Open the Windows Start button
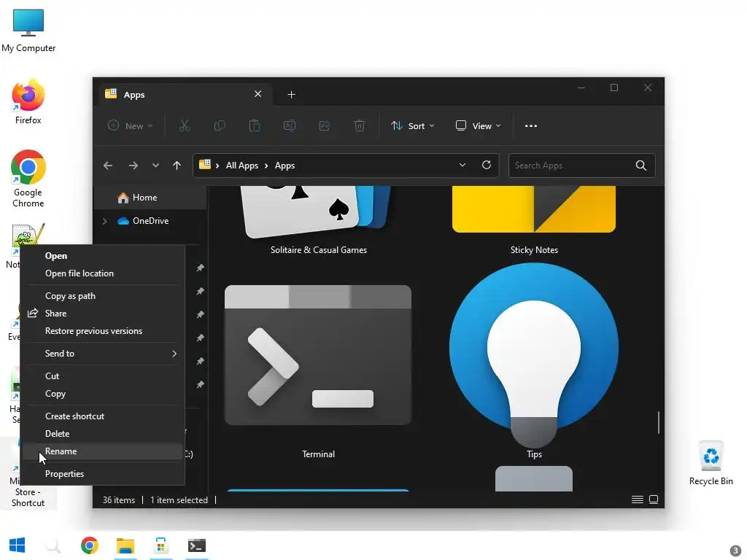The height and width of the screenshot is (560, 747). click(x=18, y=545)
